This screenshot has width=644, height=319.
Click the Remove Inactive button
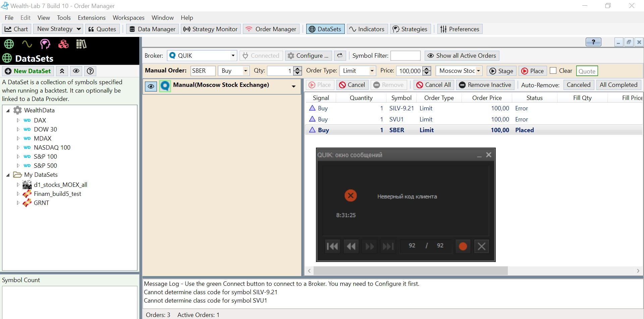(x=485, y=85)
